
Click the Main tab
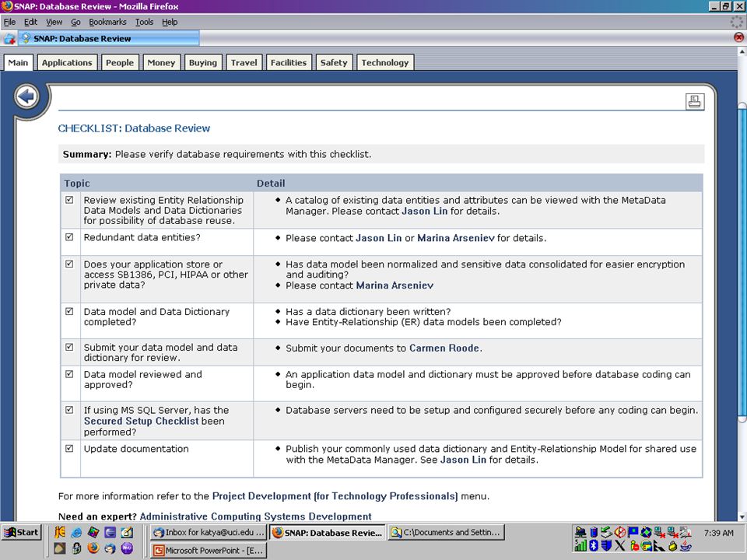(18, 62)
